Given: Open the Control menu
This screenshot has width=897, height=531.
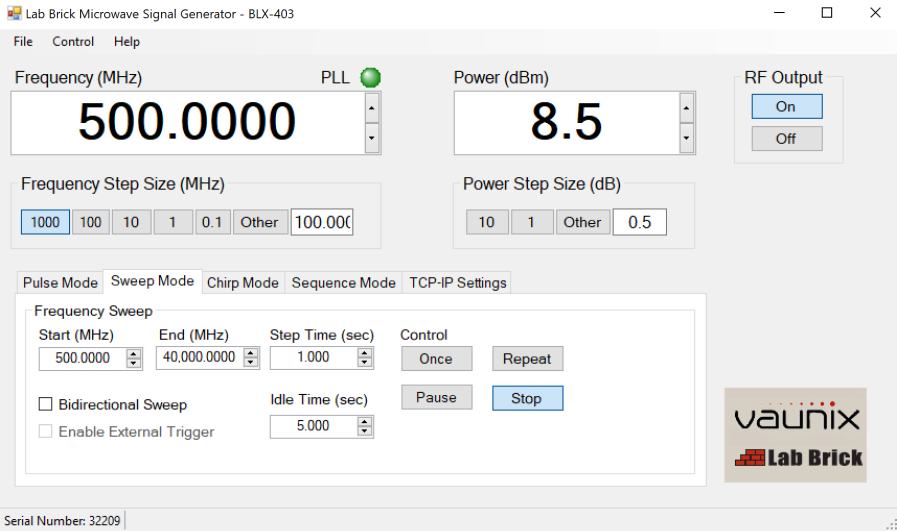Looking at the screenshot, I should 73,42.
